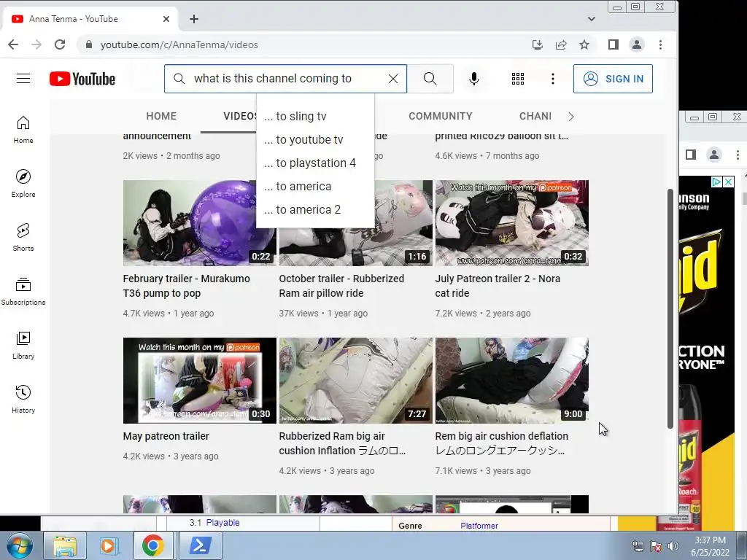Clear the search box with the X
This screenshot has height=560, width=747.
[x=393, y=79]
